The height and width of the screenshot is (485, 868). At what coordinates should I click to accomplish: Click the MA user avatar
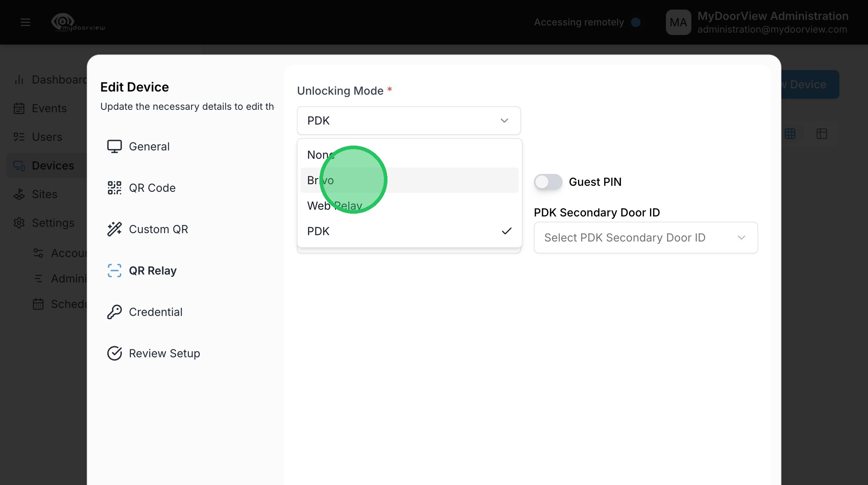point(678,22)
